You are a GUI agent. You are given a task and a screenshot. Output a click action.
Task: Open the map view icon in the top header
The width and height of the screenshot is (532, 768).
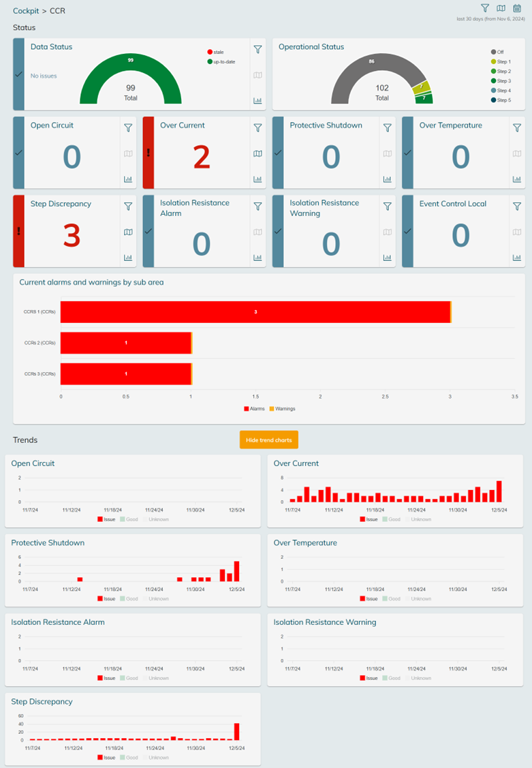pyautogui.click(x=501, y=8)
